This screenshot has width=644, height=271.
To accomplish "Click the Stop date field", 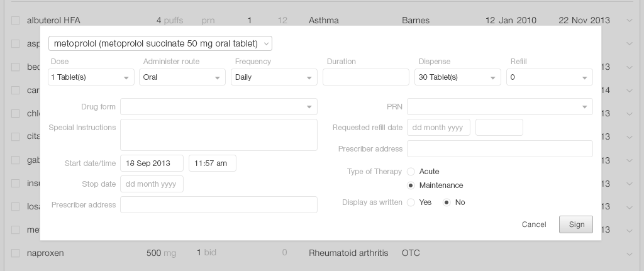I will click(x=152, y=184).
